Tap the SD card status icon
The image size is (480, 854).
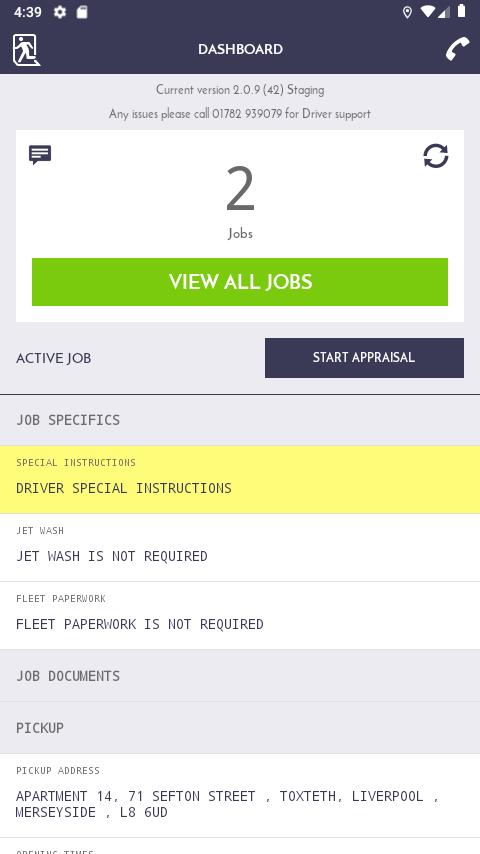82,12
